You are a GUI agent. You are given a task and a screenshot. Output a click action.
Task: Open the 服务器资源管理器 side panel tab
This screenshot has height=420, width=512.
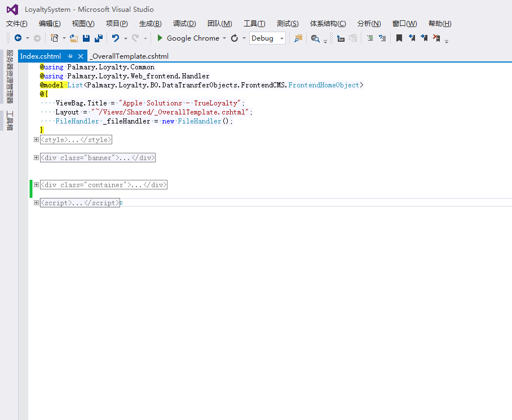coord(10,77)
